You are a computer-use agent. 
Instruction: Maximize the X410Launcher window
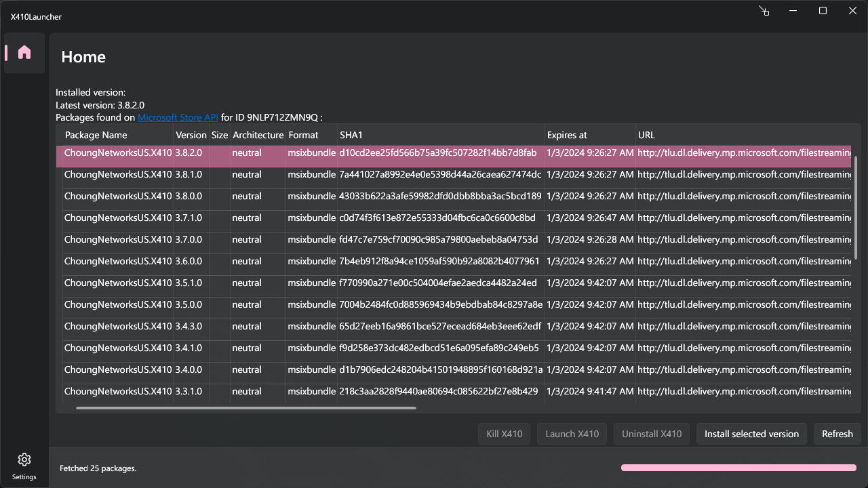[x=823, y=11]
